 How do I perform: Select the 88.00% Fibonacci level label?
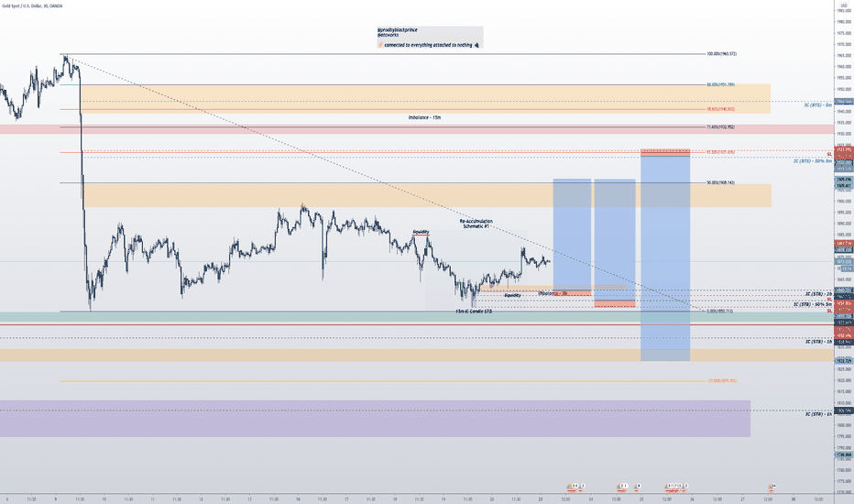click(720, 84)
